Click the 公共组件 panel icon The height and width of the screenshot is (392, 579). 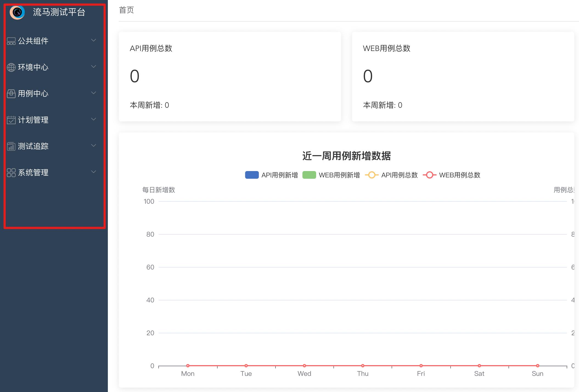pyautogui.click(x=11, y=41)
